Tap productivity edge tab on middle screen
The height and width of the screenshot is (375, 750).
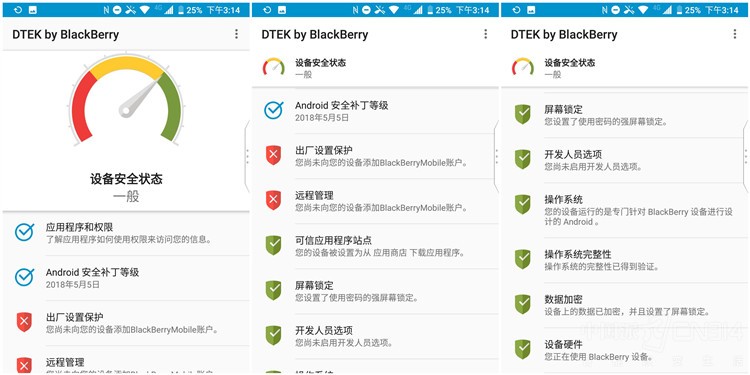pyautogui.click(x=496, y=156)
